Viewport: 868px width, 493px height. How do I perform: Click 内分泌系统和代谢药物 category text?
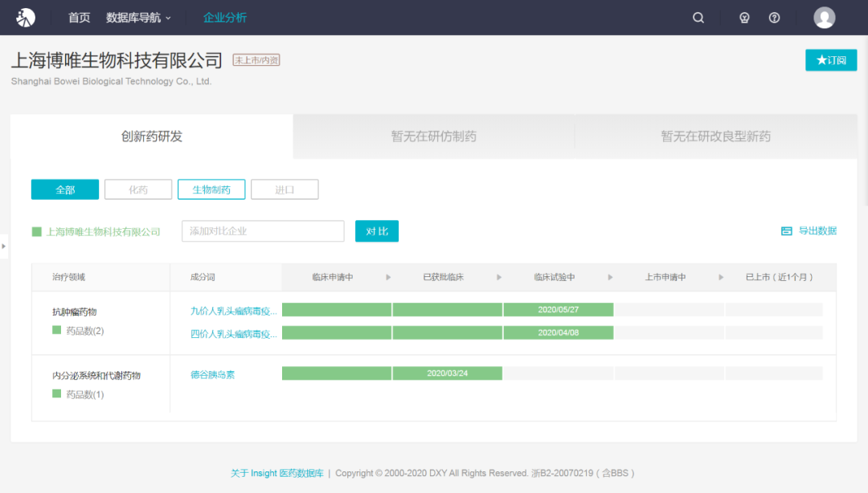tap(96, 376)
